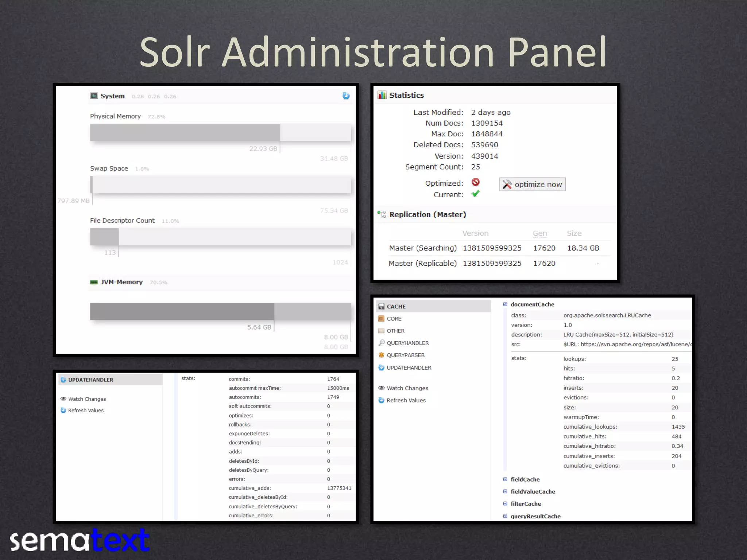The image size is (747, 560).
Task: Click the Statistics bar chart icon
Action: point(382,95)
